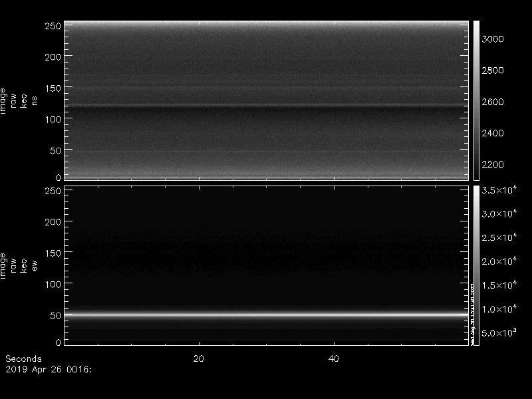Select the 2800 colorbar label

pos(493,70)
